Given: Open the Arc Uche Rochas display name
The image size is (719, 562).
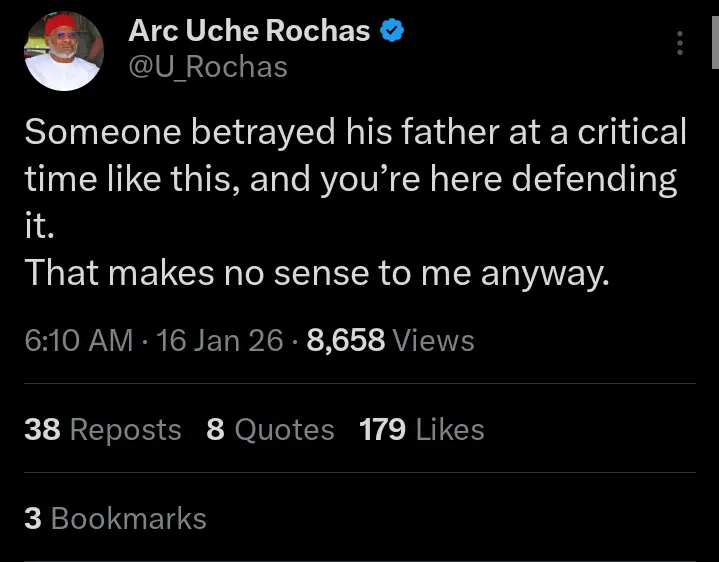Looking at the screenshot, I should click(x=249, y=32).
